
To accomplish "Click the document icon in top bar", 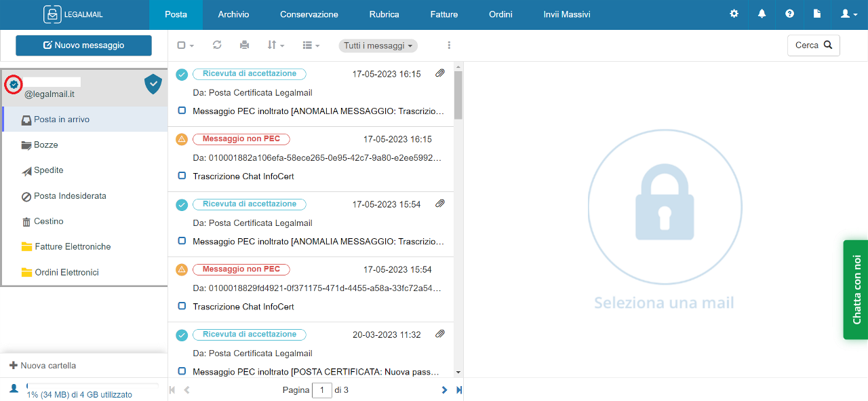I will pos(817,14).
